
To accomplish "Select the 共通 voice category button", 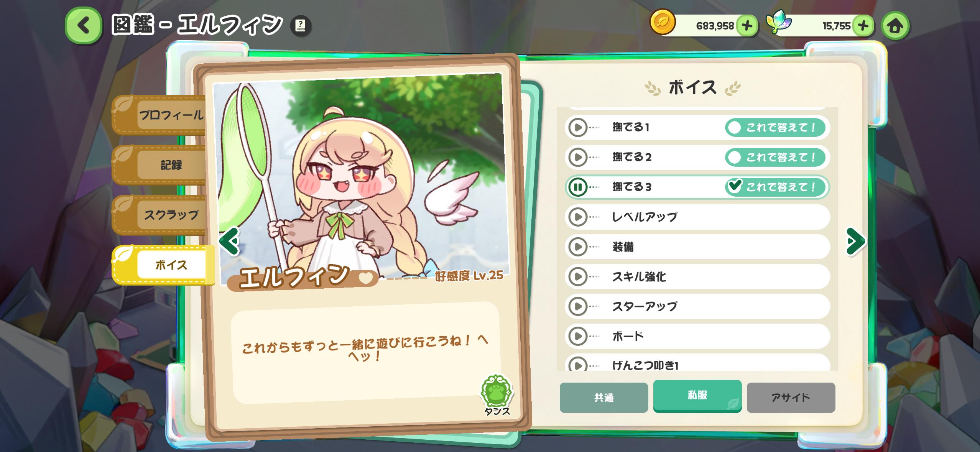I will tap(603, 398).
